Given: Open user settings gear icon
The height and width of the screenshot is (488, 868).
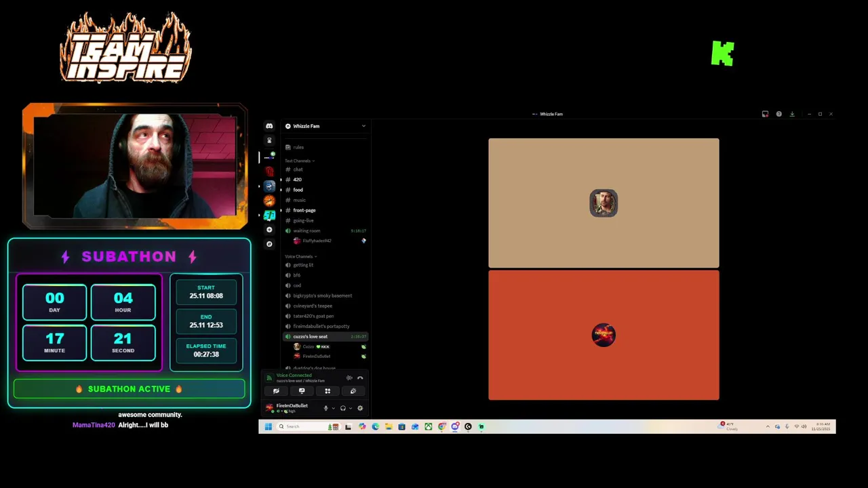Looking at the screenshot, I should pyautogui.click(x=360, y=408).
